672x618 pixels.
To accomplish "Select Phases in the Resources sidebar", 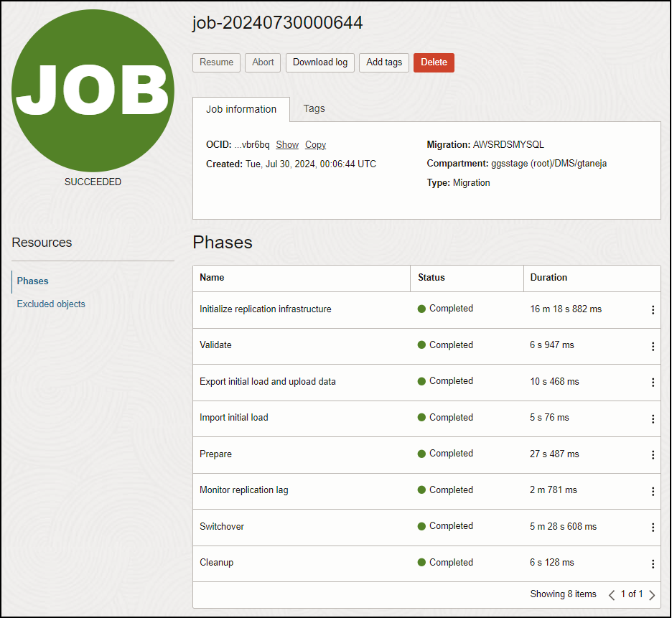I will [x=32, y=281].
